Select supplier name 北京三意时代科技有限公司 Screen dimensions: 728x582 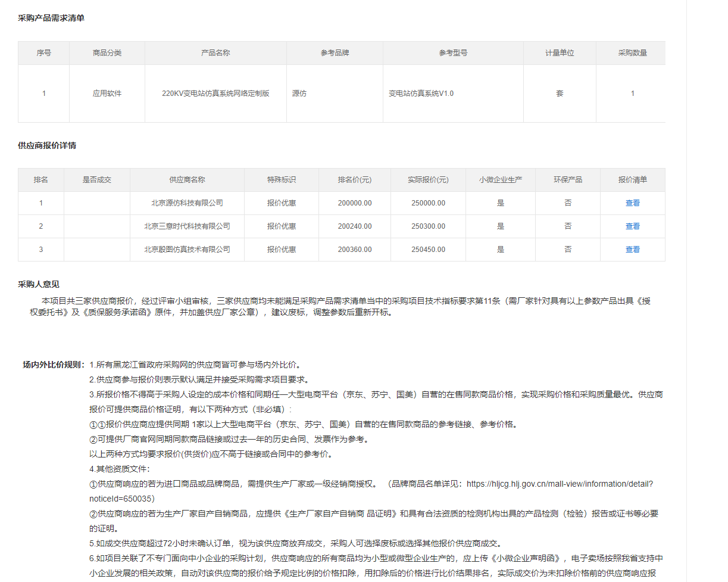[187, 226]
